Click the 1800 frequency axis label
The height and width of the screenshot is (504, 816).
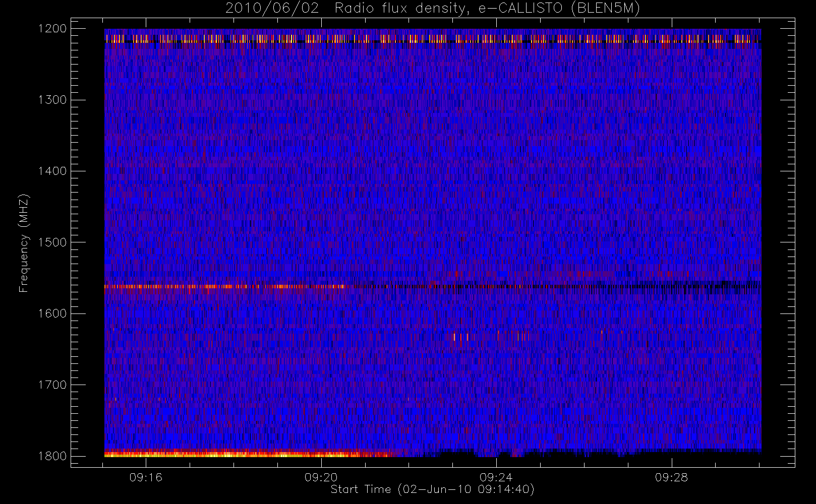click(x=52, y=456)
